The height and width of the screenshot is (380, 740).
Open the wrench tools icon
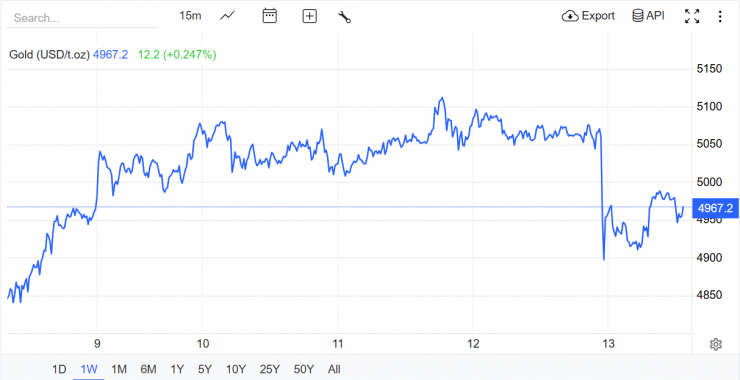click(345, 17)
